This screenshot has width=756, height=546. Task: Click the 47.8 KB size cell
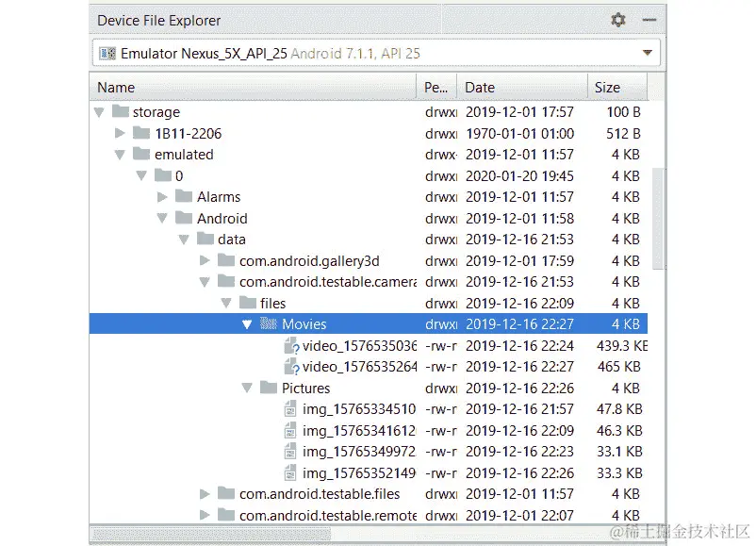pyautogui.click(x=619, y=409)
